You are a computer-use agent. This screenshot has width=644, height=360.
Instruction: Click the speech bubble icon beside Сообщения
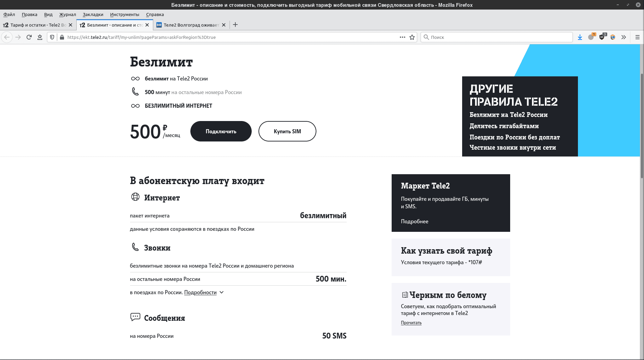coord(135,317)
